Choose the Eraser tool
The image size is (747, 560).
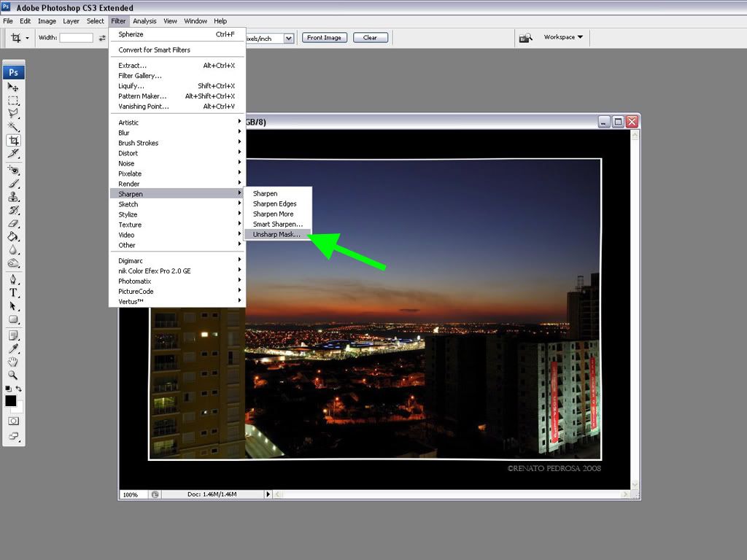pyautogui.click(x=13, y=224)
